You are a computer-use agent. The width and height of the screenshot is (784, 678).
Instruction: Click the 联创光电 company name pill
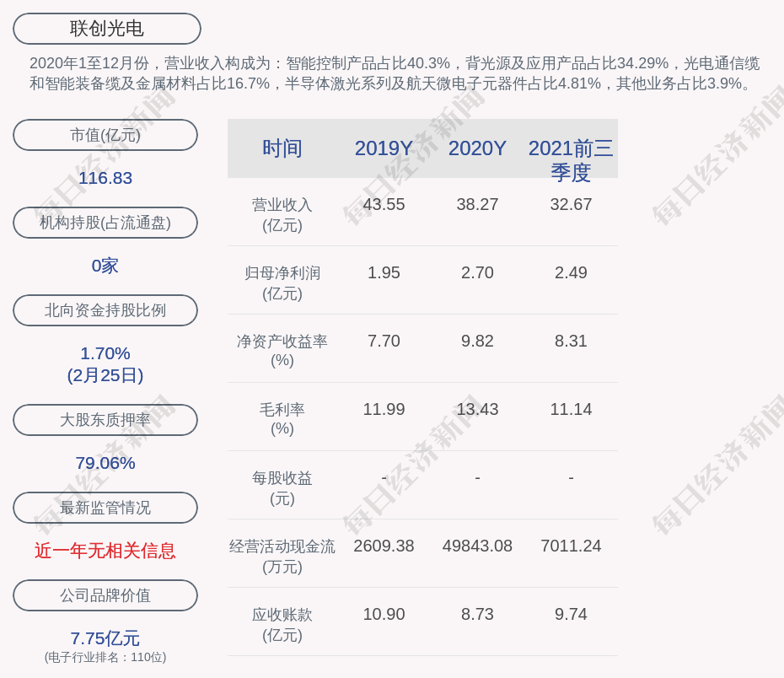(x=107, y=29)
